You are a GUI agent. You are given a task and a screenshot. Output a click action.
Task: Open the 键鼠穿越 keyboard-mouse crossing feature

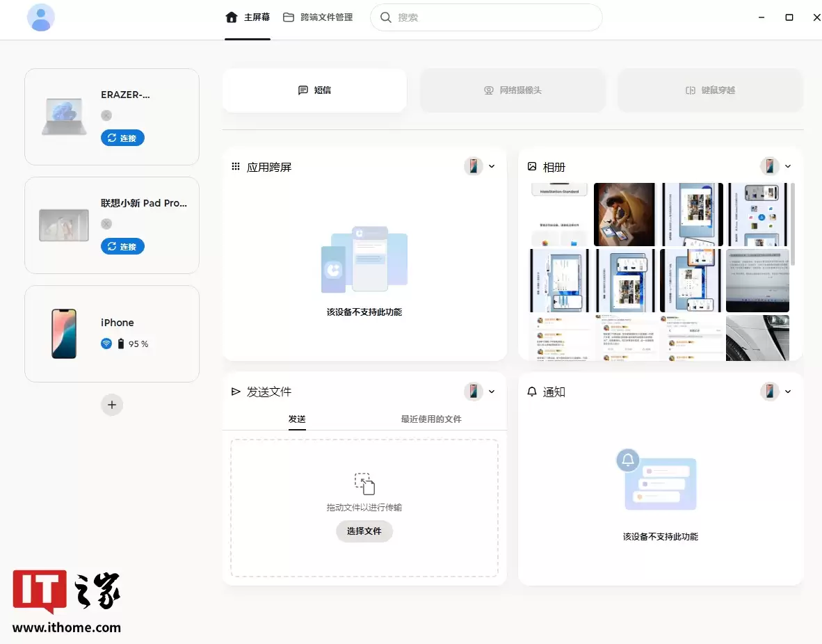point(710,90)
